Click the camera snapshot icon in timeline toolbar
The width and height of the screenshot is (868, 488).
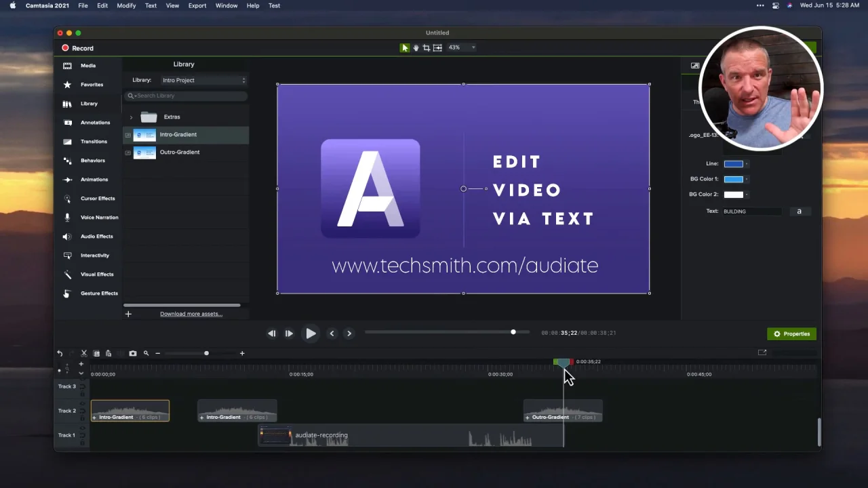tap(133, 353)
